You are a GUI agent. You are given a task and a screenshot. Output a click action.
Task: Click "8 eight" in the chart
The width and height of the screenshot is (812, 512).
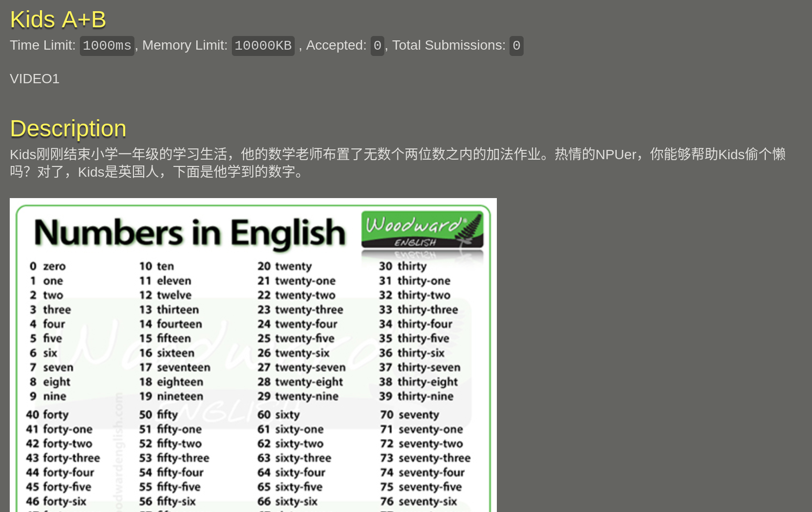coord(50,382)
